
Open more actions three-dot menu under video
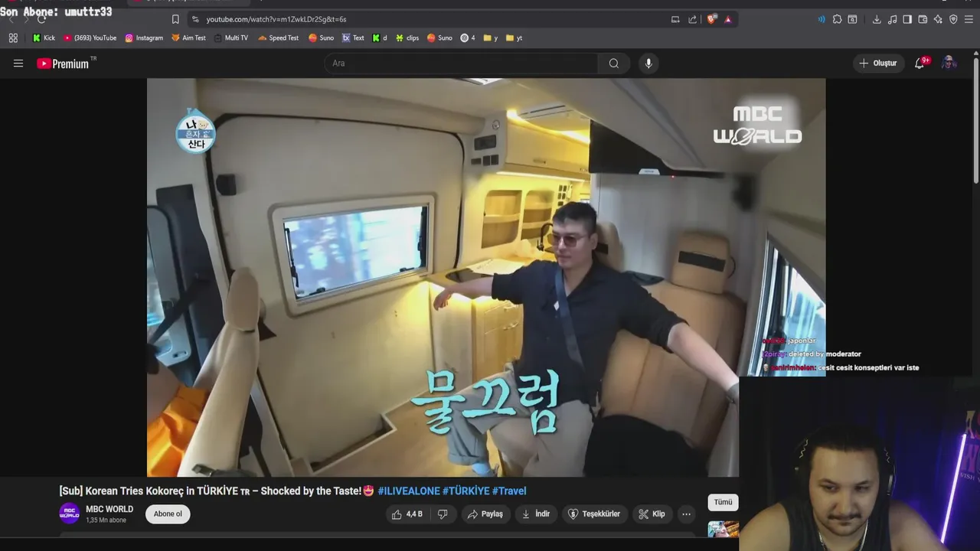[x=686, y=514]
